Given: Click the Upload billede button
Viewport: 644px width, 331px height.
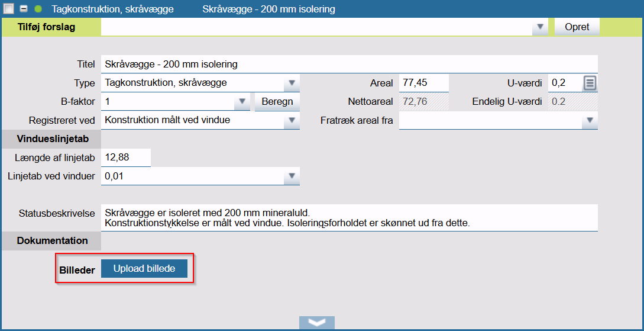Looking at the screenshot, I should [x=144, y=268].
